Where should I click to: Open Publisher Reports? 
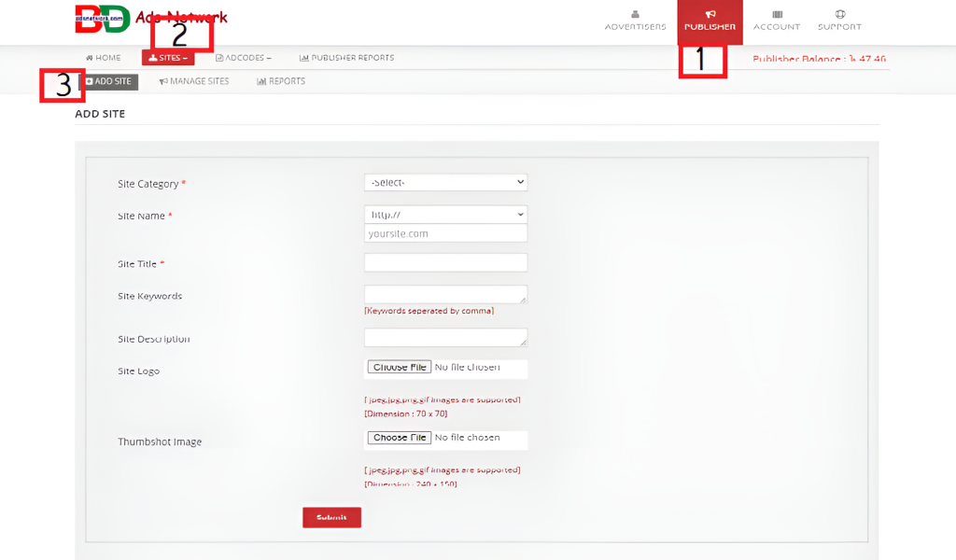(346, 58)
